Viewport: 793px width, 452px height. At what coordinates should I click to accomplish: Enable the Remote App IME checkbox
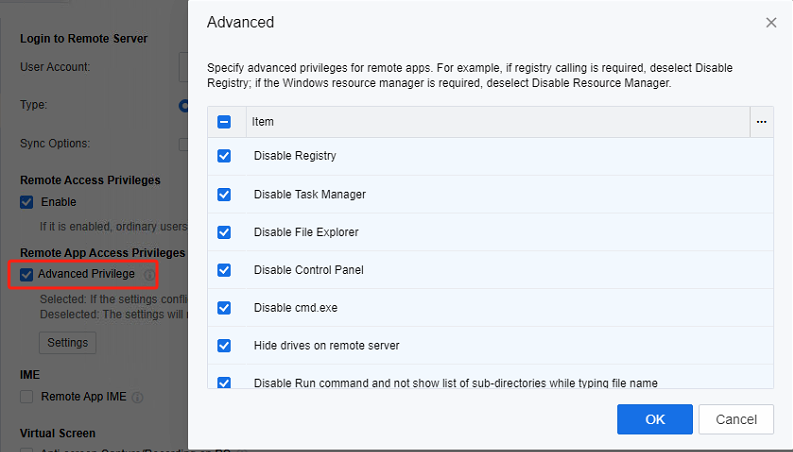click(26, 397)
